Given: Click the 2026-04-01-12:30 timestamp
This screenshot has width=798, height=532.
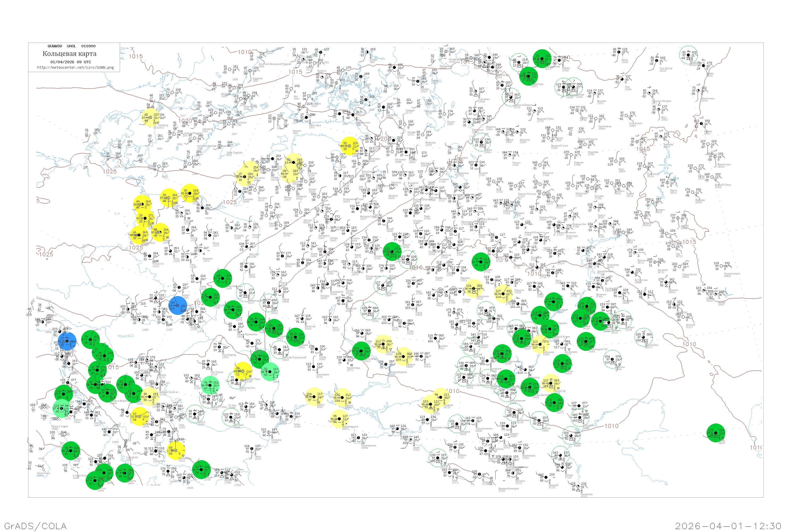Looking at the screenshot, I should pyautogui.click(x=728, y=526).
